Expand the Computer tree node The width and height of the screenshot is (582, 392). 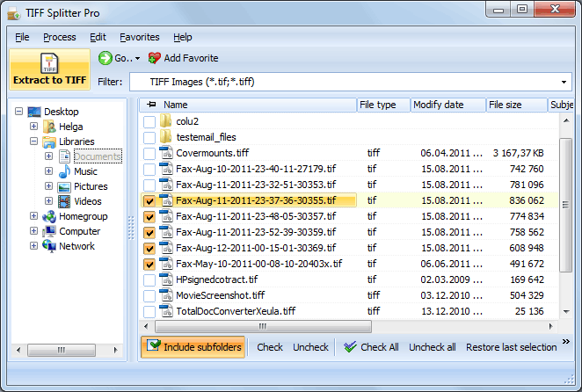(33, 230)
